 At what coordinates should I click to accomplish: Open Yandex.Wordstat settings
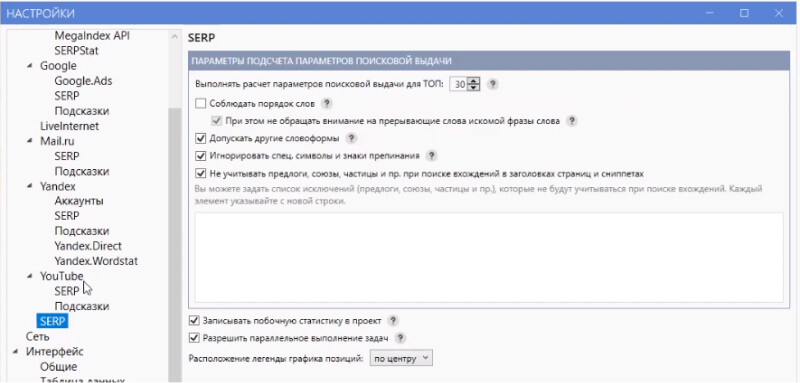pos(96,261)
